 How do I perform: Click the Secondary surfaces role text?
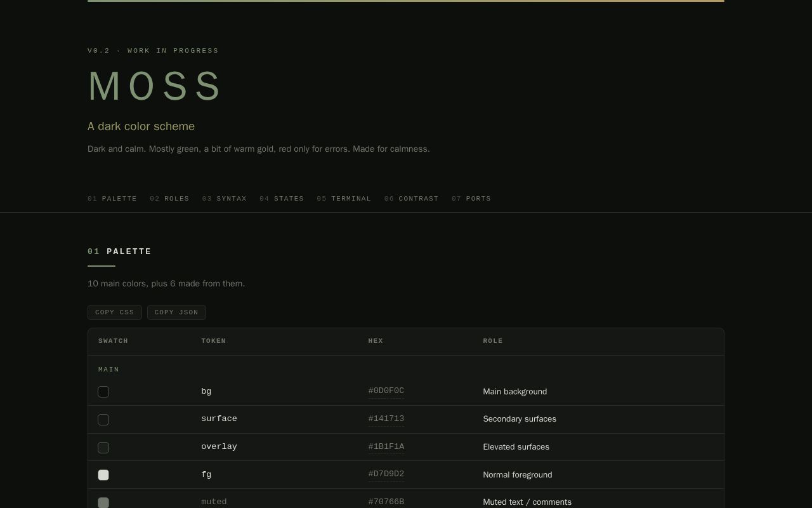(x=520, y=419)
